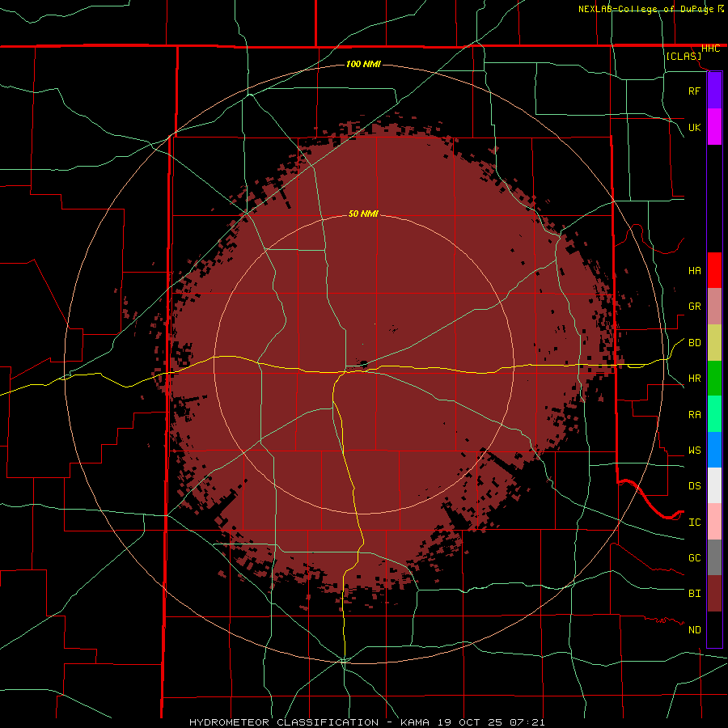Click the [CLAS] legend unit label
Screen dimensions: 728x728
click(684, 57)
